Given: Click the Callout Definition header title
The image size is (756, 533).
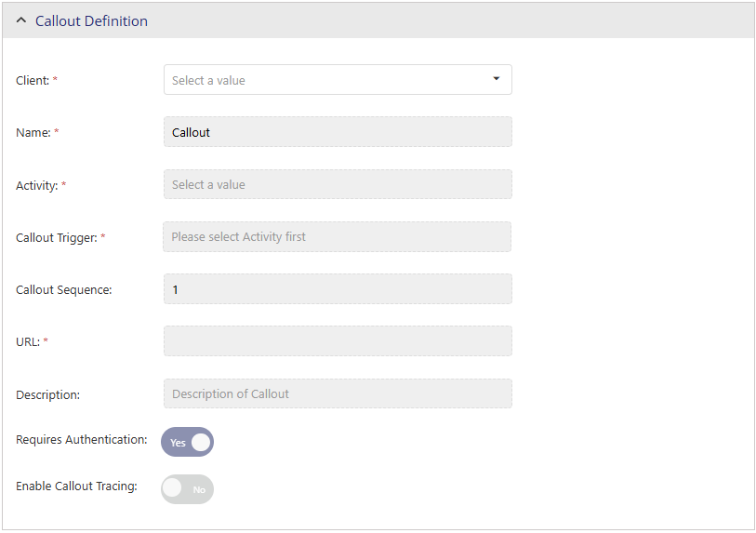Looking at the screenshot, I should coord(91,20).
